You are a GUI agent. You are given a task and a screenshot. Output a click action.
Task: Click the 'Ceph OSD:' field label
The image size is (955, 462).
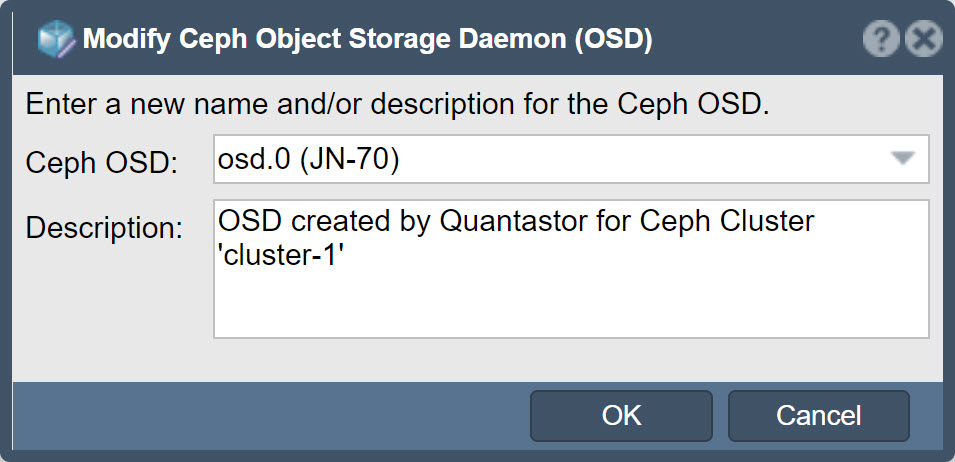tap(102, 163)
